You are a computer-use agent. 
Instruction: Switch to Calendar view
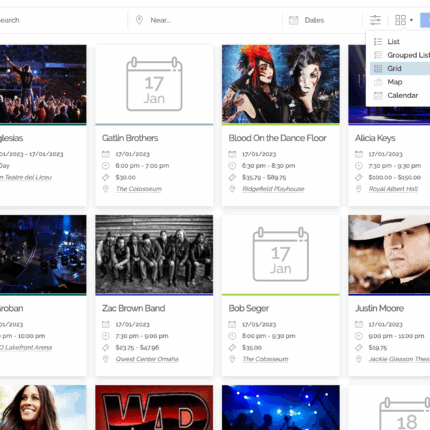click(x=400, y=95)
